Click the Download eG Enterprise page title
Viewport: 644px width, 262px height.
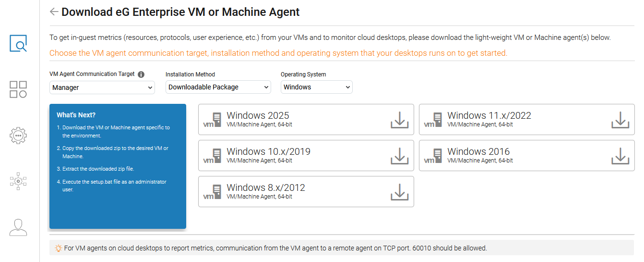(180, 12)
